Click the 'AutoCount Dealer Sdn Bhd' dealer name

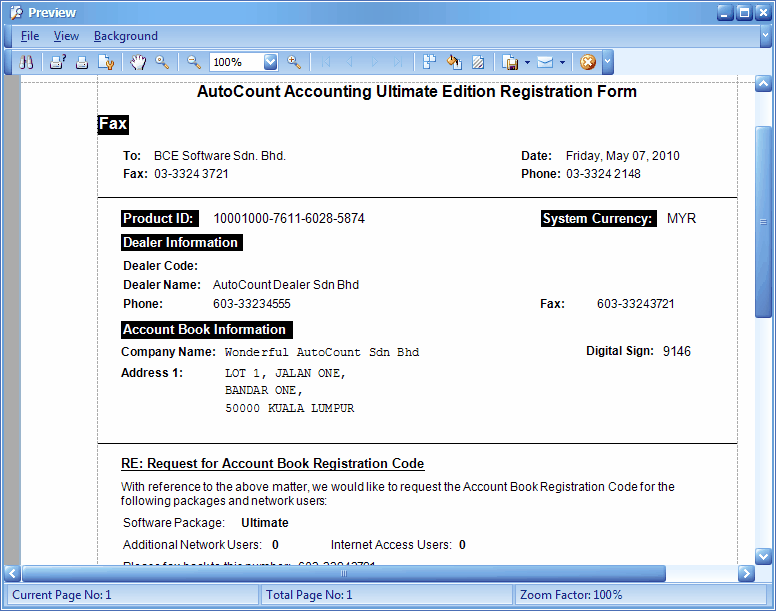286,285
